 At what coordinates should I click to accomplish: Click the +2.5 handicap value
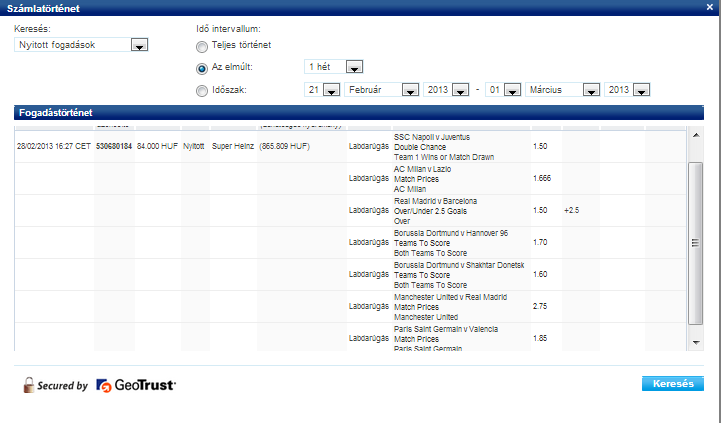point(572,210)
